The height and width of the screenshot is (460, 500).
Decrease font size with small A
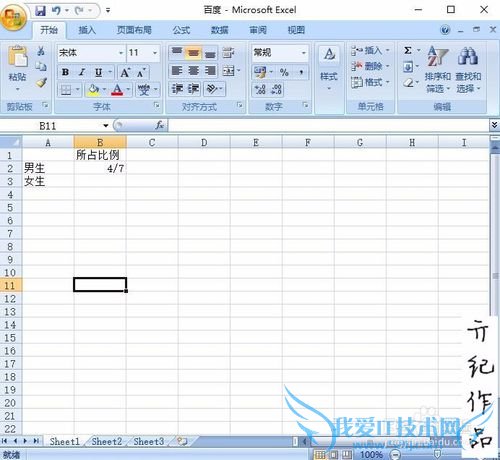point(141,72)
